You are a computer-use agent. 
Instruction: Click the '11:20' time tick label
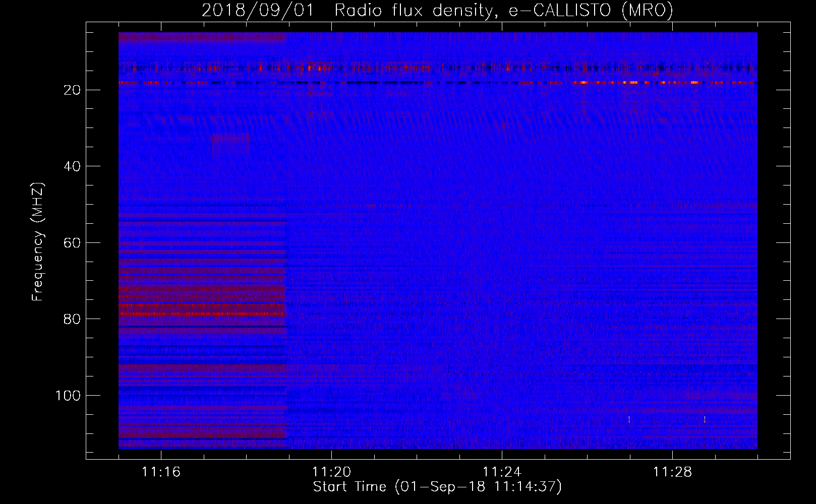click(x=331, y=472)
